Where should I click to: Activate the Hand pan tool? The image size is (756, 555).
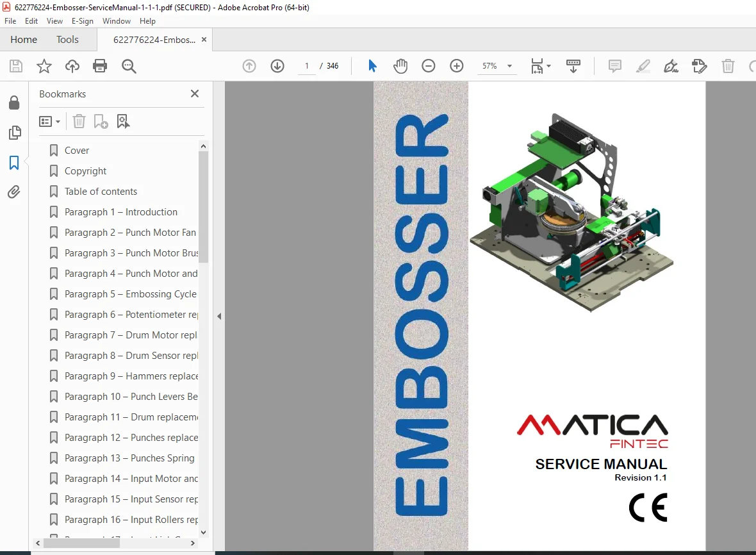400,66
